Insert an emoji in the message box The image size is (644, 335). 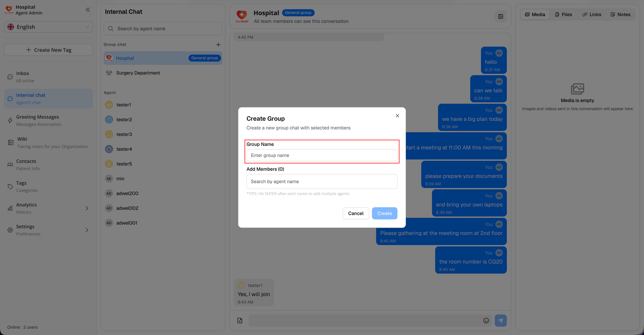(486, 320)
